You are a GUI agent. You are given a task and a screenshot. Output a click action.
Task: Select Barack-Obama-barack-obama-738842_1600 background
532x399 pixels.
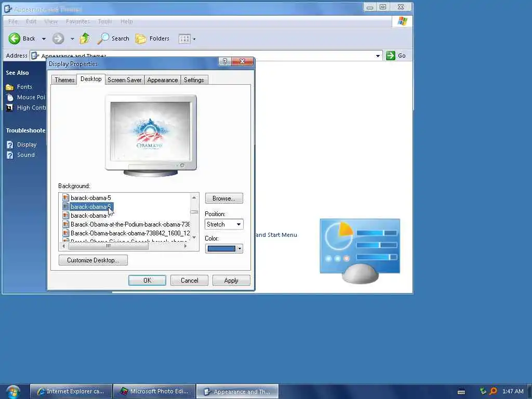[x=130, y=233]
